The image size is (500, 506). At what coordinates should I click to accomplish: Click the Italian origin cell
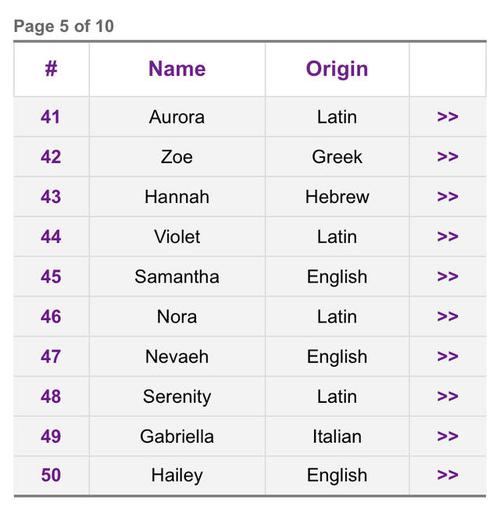337,436
